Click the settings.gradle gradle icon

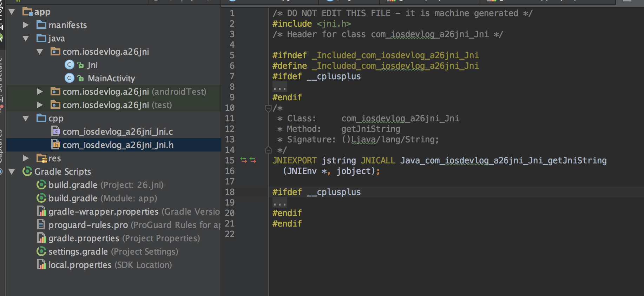(x=41, y=251)
